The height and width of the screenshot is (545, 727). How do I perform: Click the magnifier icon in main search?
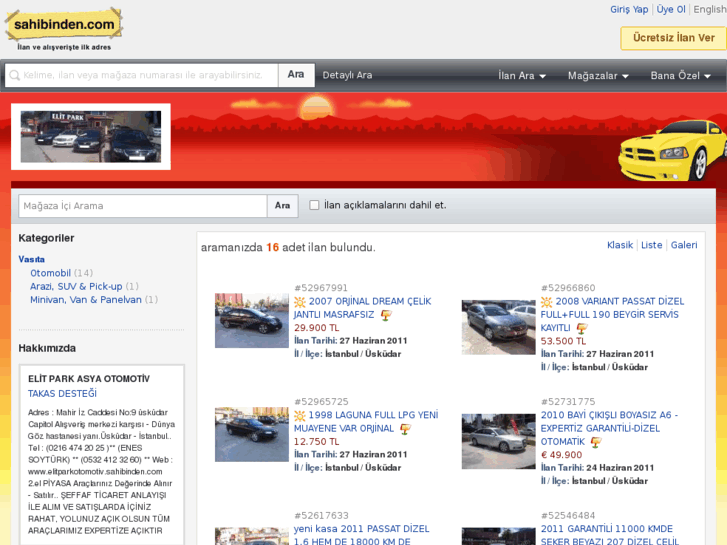pyautogui.click(x=14, y=75)
